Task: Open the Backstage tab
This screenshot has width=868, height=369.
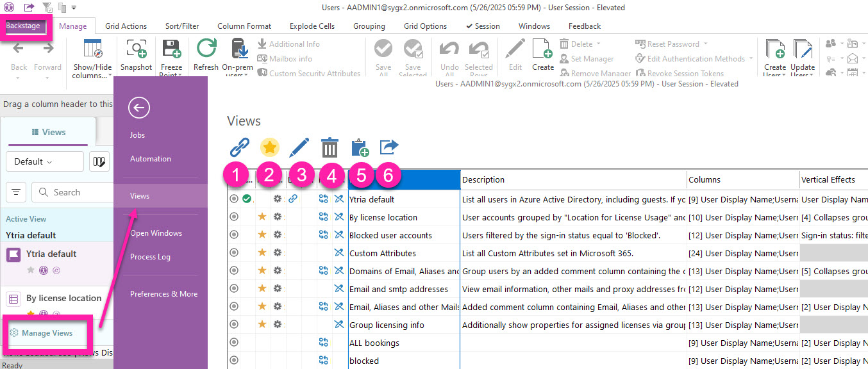Action: 22,26
